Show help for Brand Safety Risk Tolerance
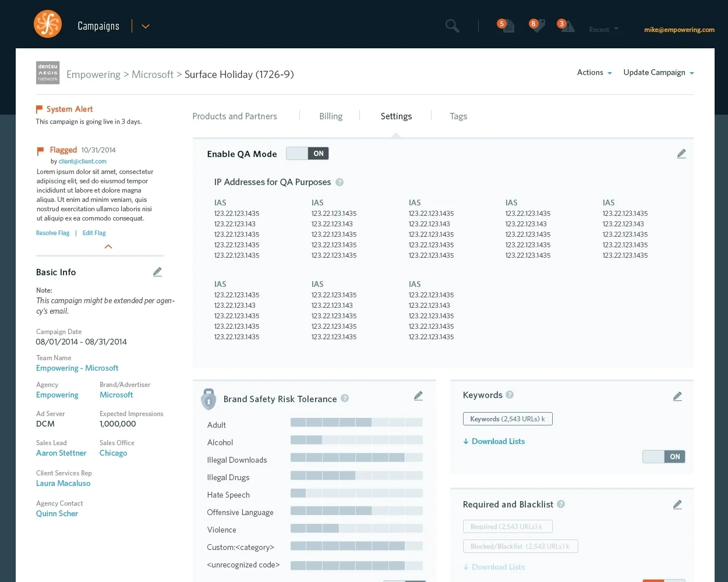 345,398
